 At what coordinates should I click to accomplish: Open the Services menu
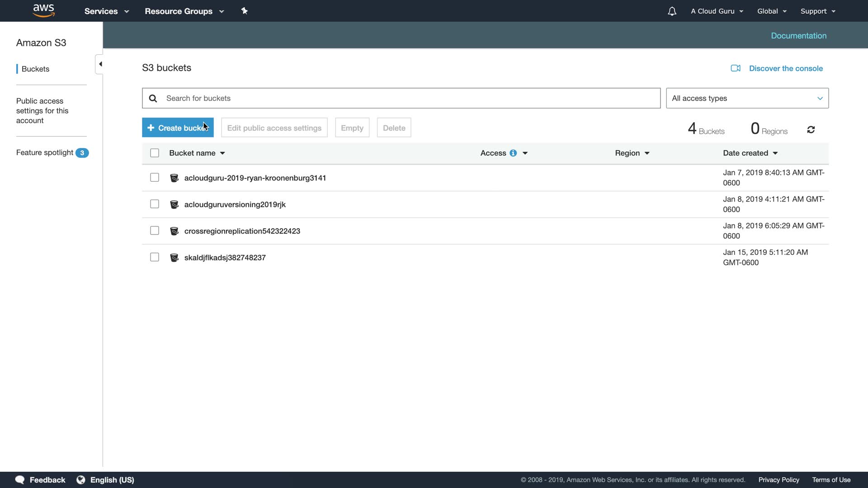[x=106, y=11]
